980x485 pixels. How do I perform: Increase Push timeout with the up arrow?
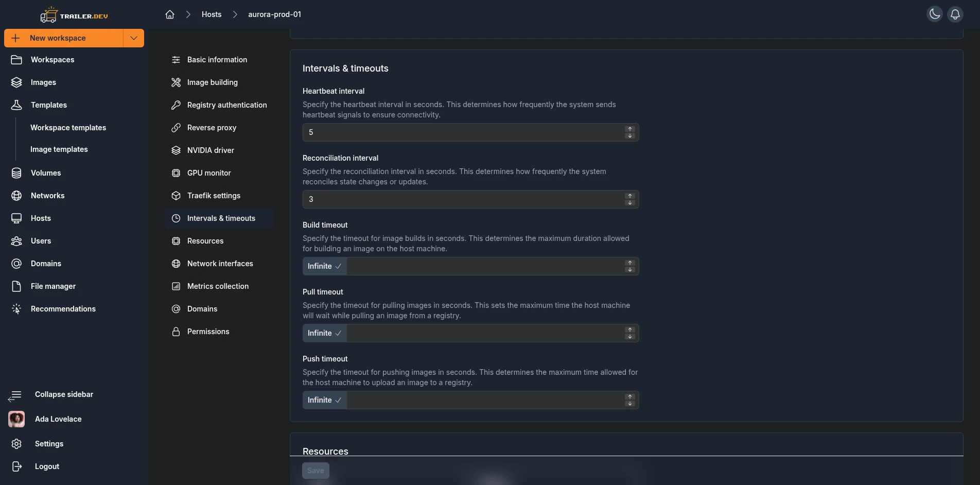pos(630,397)
